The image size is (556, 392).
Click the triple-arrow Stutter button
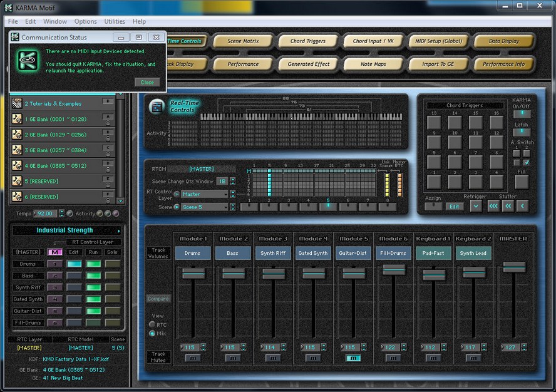[493, 206]
